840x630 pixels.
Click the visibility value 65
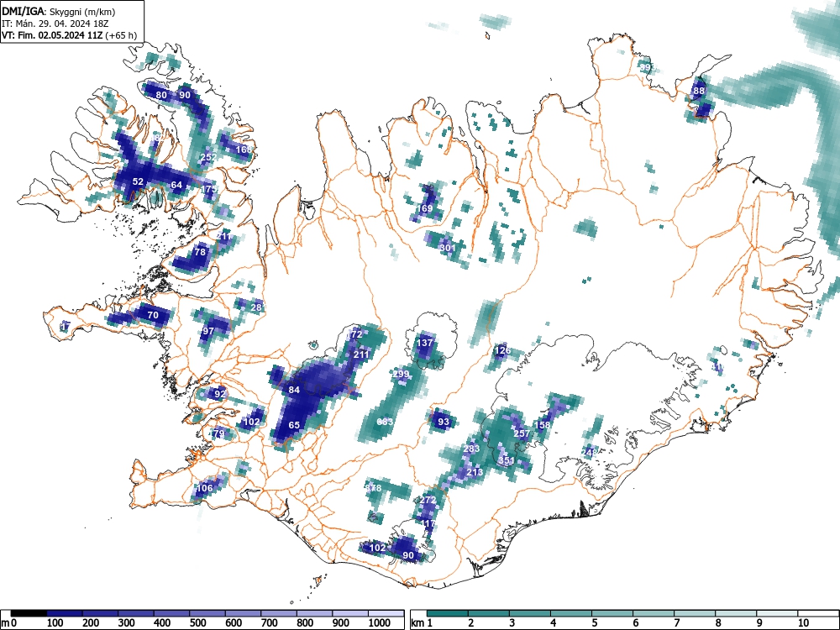(294, 425)
